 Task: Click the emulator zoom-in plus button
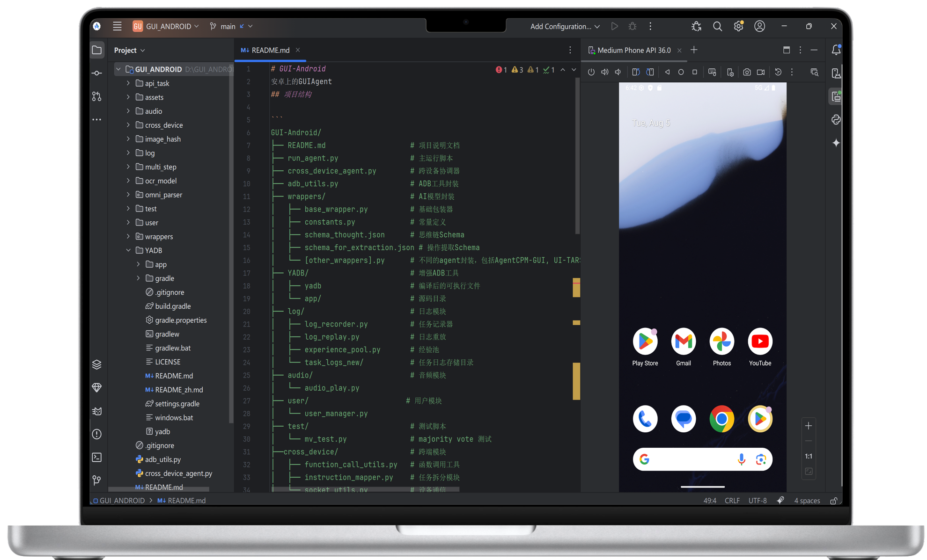(809, 426)
